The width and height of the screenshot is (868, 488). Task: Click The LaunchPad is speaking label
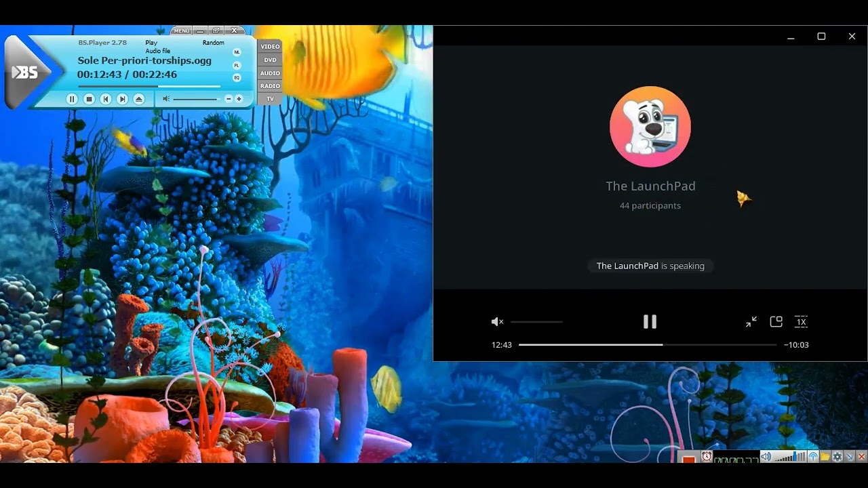coord(650,266)
